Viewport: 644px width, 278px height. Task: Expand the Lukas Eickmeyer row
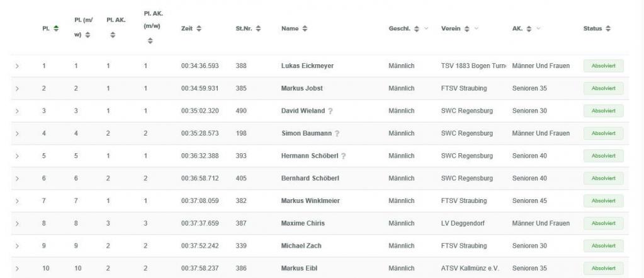pyautogui.click(x=17, y=66)
